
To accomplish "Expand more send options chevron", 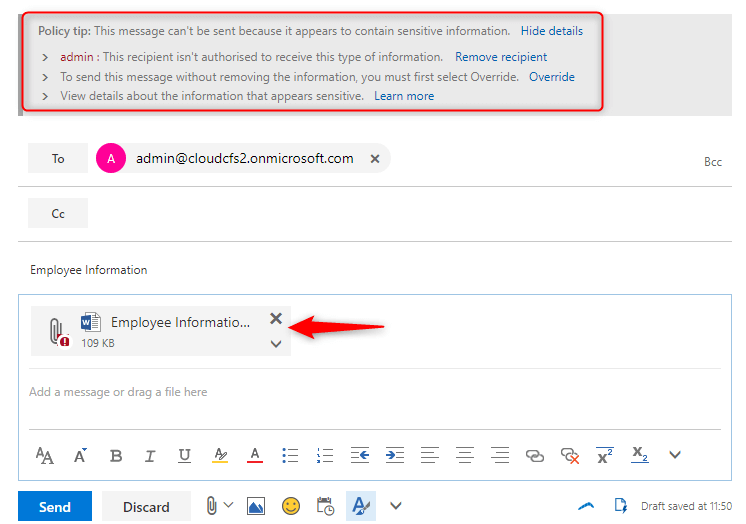I will pyautogui.click(x=396, y=505).
